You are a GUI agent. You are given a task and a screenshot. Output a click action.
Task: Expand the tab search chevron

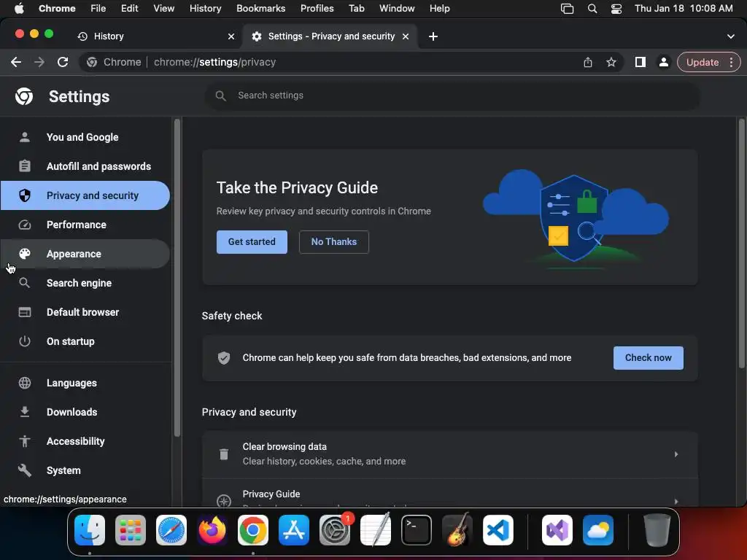point(731,36)
